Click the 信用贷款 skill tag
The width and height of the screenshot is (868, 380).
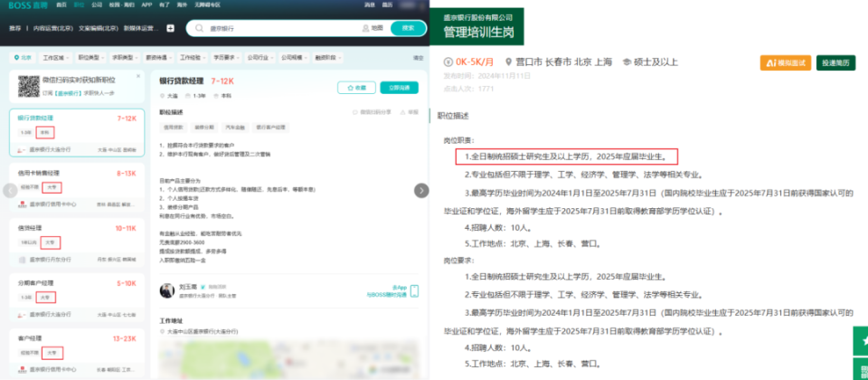pyautogui.click(x=172, y=128)
